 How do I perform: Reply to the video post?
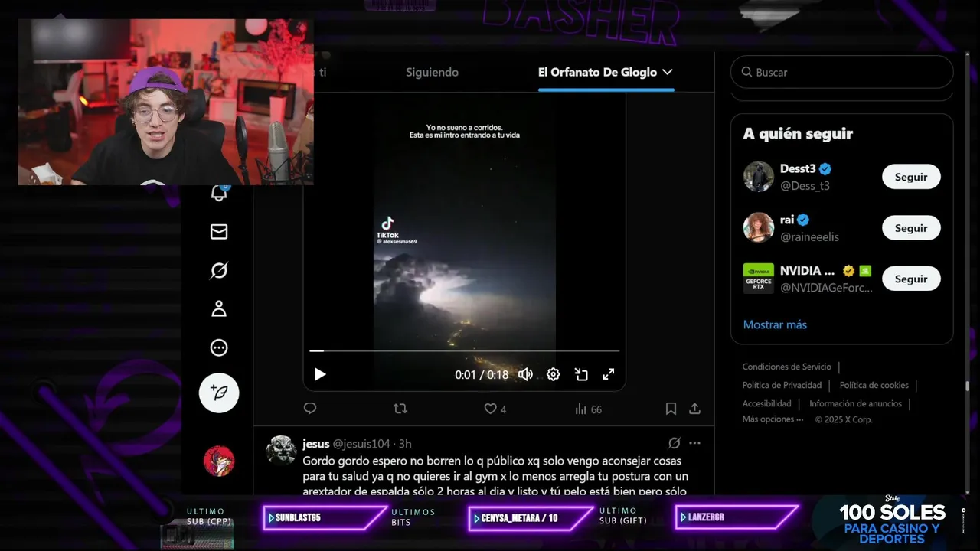[x=310, y=409]
